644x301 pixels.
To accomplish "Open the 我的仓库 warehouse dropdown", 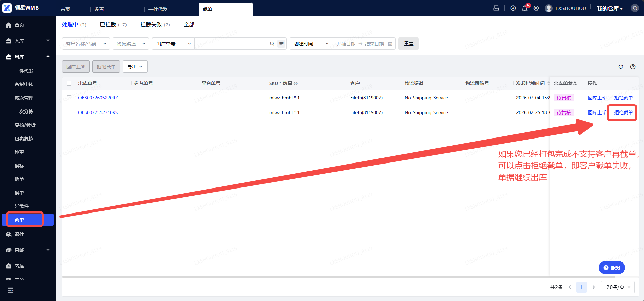I will pos(609,8).
